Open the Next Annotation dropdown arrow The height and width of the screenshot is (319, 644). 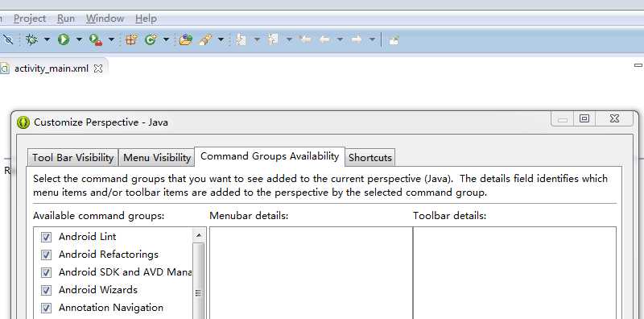pyautogui.click(x=257, y=39)
